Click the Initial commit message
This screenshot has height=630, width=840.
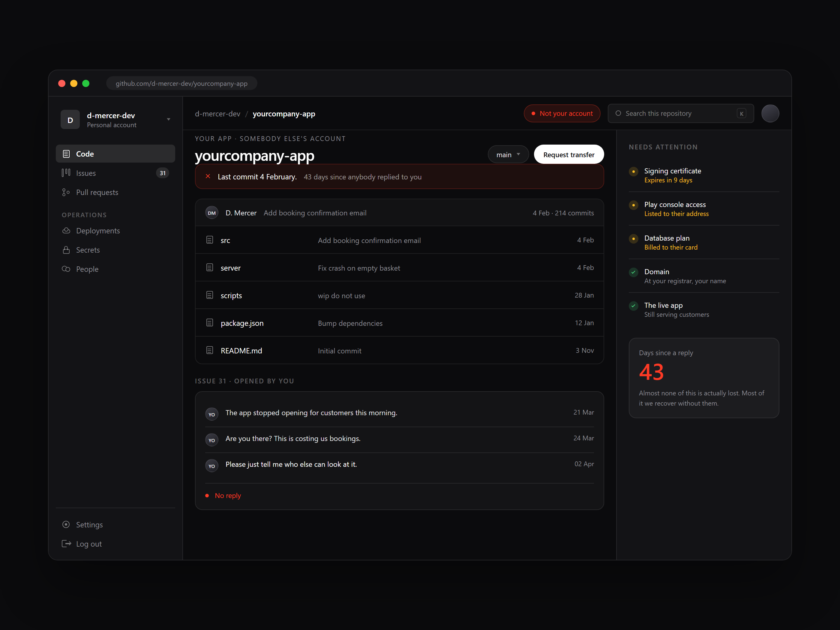(x=340, y=351)
